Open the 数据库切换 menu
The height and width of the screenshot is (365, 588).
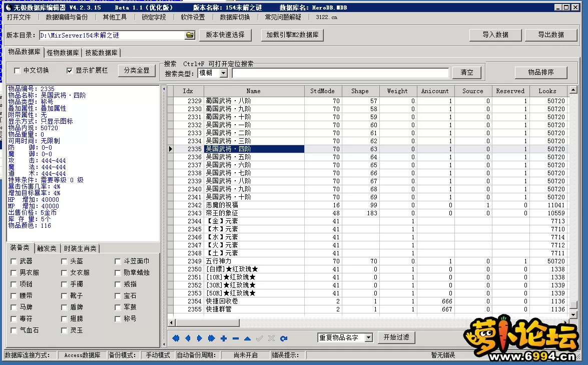(235, 17)
